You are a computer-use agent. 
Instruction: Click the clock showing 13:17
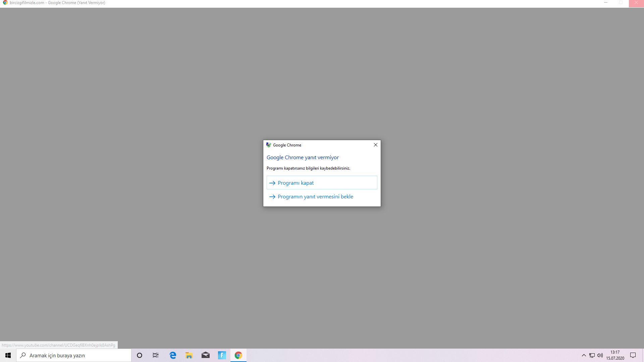pos(615,355)
